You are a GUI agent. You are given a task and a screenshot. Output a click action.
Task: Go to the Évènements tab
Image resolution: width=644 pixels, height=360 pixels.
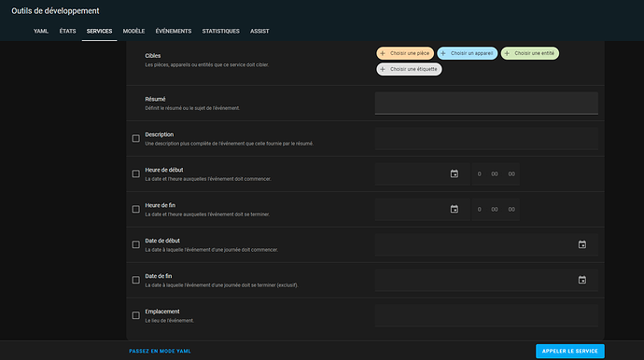tap(174, 31)
